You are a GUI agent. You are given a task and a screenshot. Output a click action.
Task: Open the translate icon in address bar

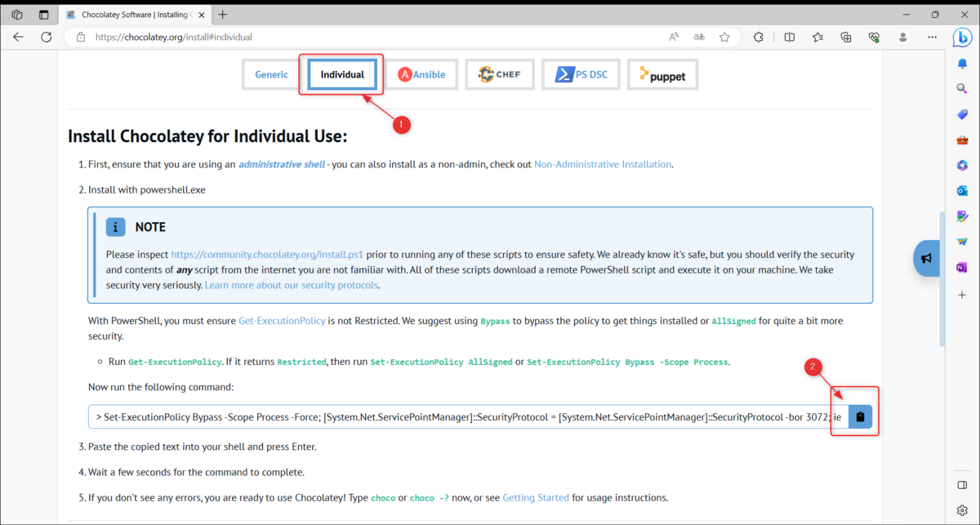pyautogui.click(x=699, y=37)
